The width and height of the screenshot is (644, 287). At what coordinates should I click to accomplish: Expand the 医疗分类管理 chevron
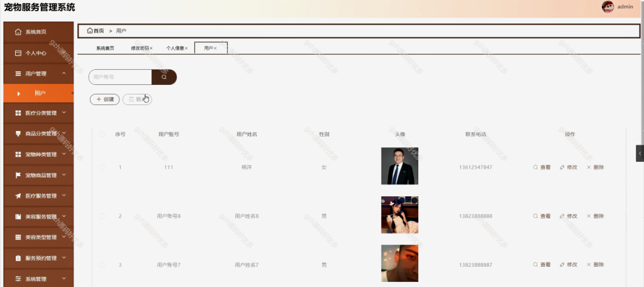pyautogui.click(x=64, y=112)
